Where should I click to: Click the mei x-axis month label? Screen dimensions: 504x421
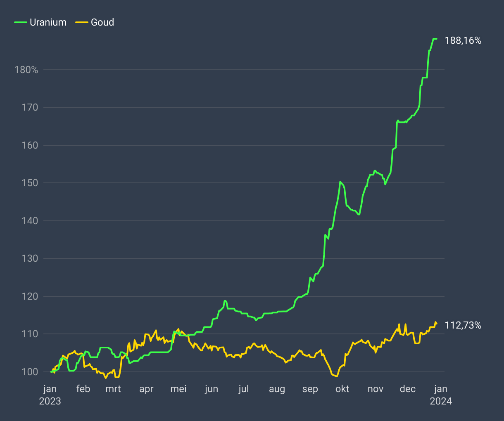point(178,389)
